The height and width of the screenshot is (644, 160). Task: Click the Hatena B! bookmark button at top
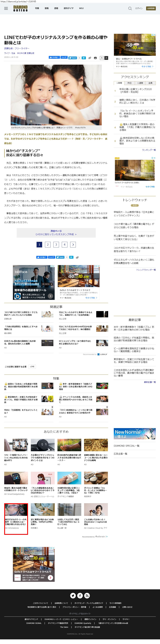[x=84, y=58]
